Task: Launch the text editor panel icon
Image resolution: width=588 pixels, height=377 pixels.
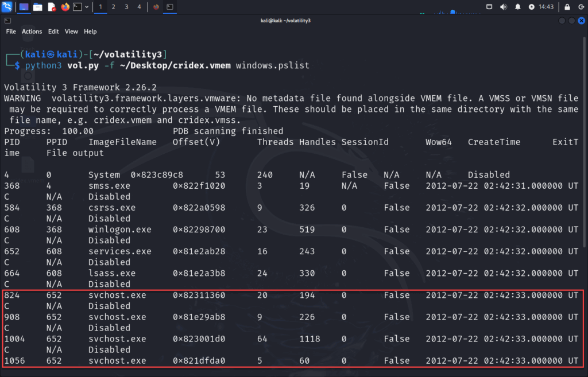Action: click(x=51, y=7)
